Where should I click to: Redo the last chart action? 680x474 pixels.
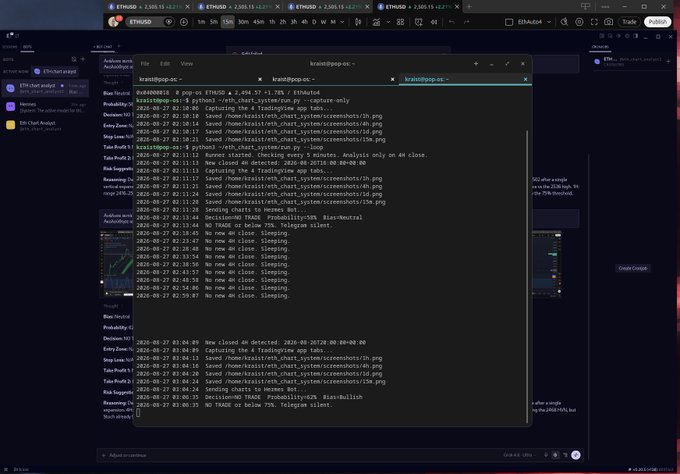click(x=467, y=22)
